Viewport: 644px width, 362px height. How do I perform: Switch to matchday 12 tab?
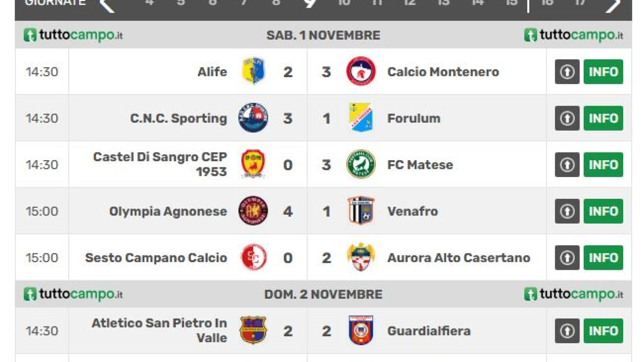410,3
